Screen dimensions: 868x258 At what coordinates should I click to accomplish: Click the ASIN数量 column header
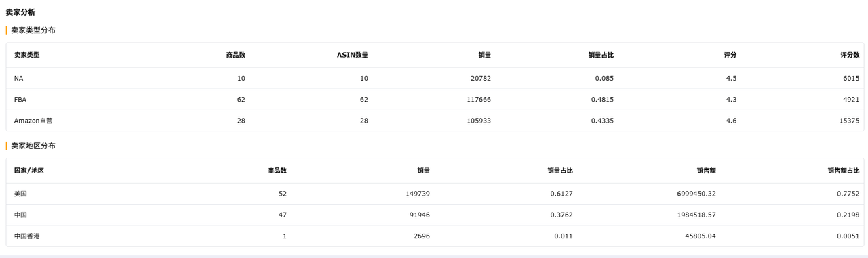click(353, 55)
